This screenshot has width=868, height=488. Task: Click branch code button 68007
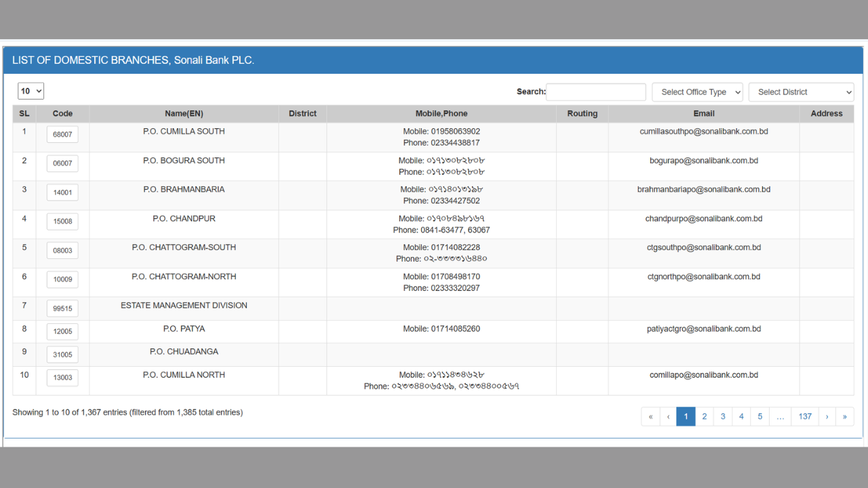pyautogui.click(x=62, y=134)
